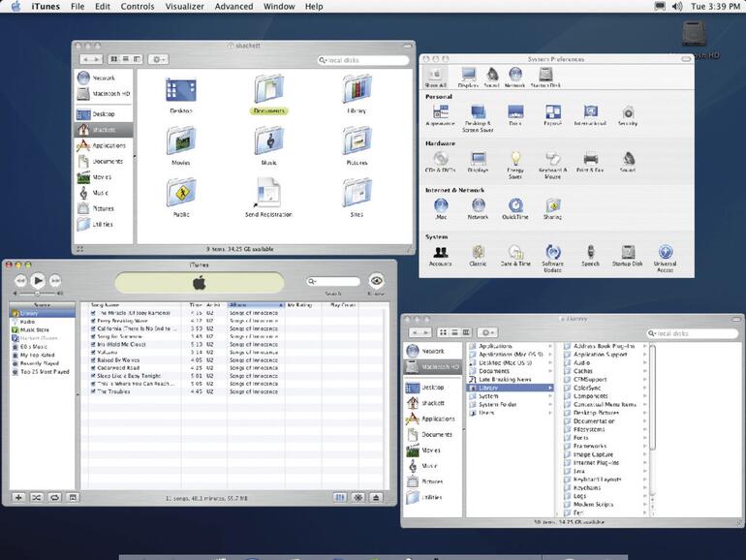Screen dimensions: 746x560
Task: Click the repeat button in iTunes
Action: tap(54, 497)
